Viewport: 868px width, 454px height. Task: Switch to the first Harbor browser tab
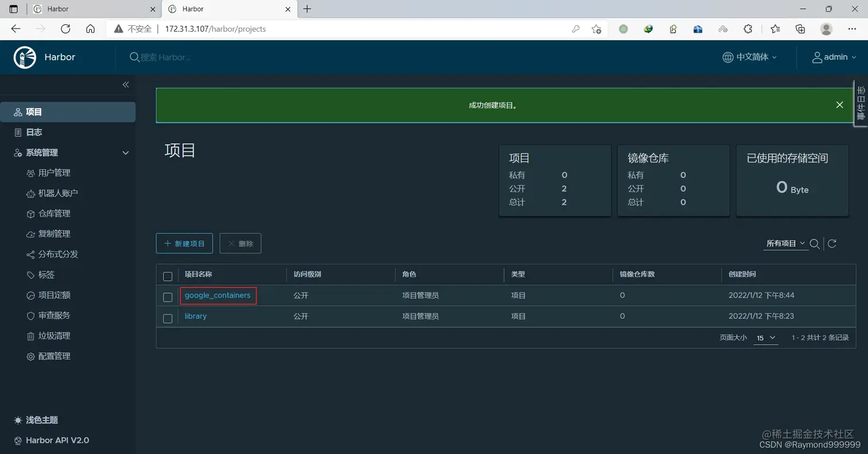pyautogui.click(x=94, y=9)
